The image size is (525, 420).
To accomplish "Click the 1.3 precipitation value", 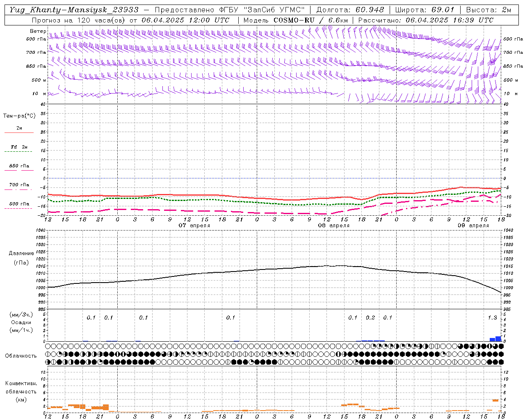I will click(493, 317).
